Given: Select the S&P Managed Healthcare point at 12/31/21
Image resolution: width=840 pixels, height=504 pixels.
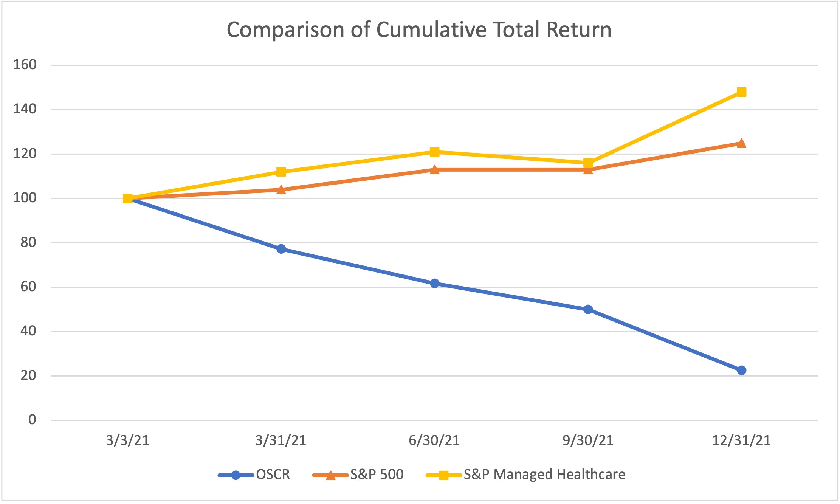Looking at the screenshot, I should (741, 92).
